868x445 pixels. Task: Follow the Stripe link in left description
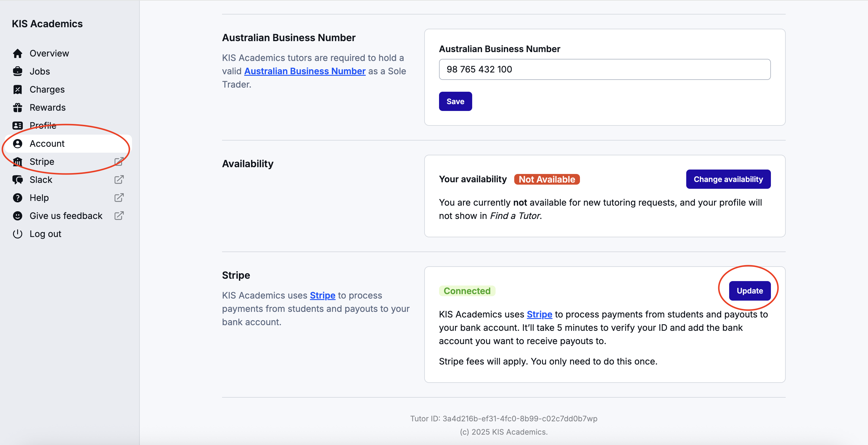point(322,295)
